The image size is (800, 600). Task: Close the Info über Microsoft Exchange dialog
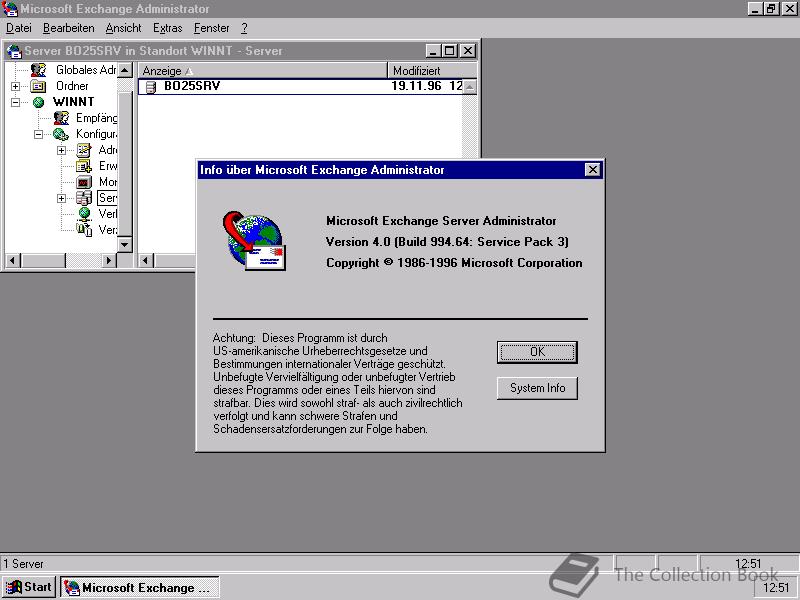click(x=592, y=170)
